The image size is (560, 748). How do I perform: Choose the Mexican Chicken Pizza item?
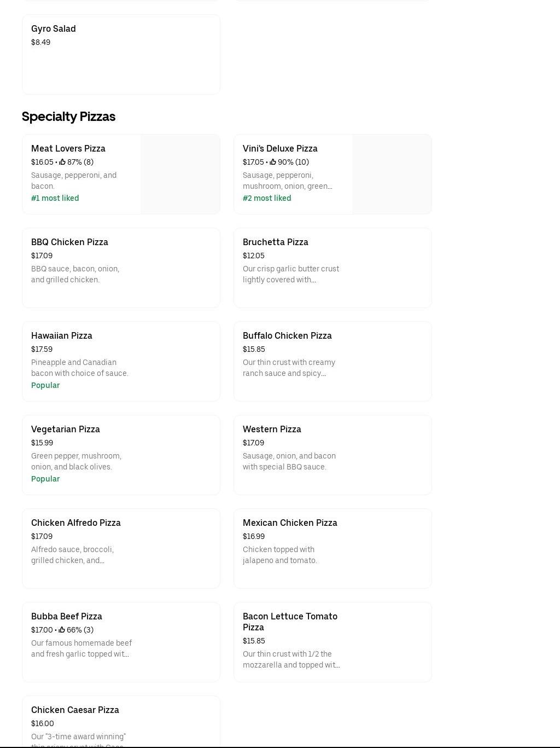(332, 548)
